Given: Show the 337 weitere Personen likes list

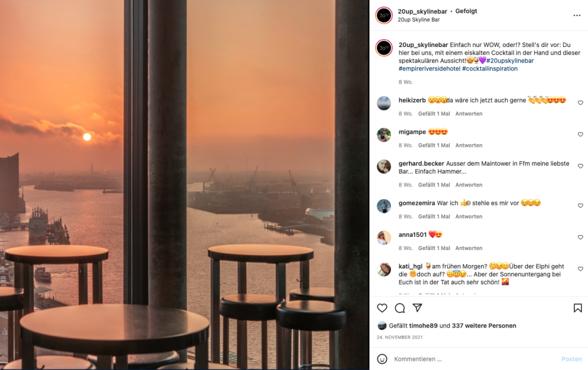Looking at the screenshot, I should (484, 326).
